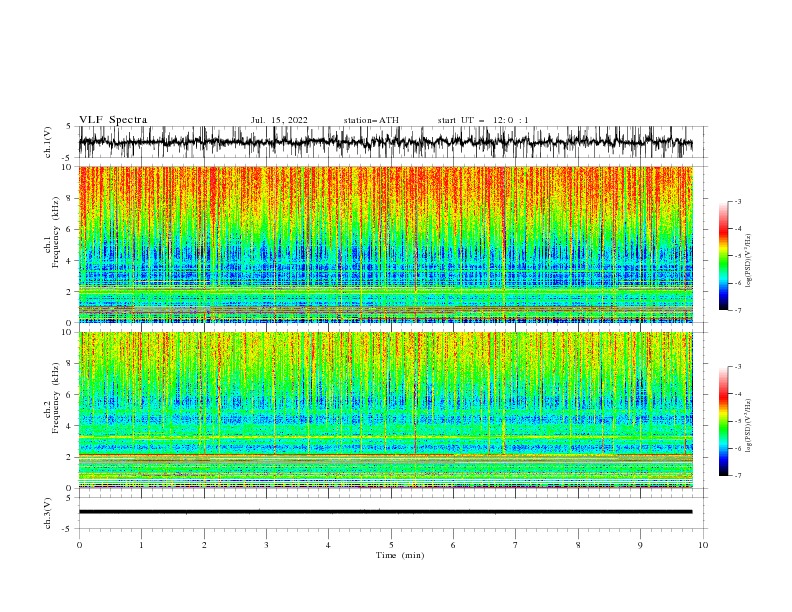
Task: Click the 'start UT = 12:0 :1' header text
Action: [x=483, y=120]
